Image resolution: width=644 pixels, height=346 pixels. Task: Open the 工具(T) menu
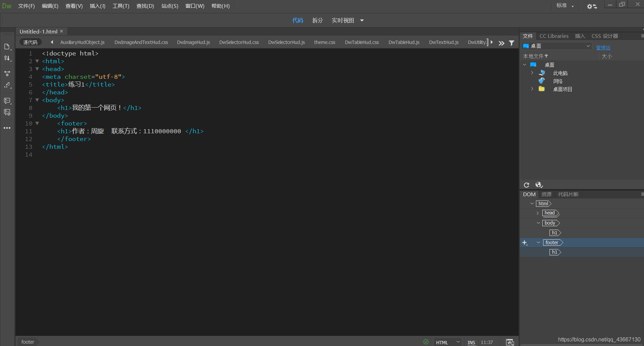click(x=121, y=6)
